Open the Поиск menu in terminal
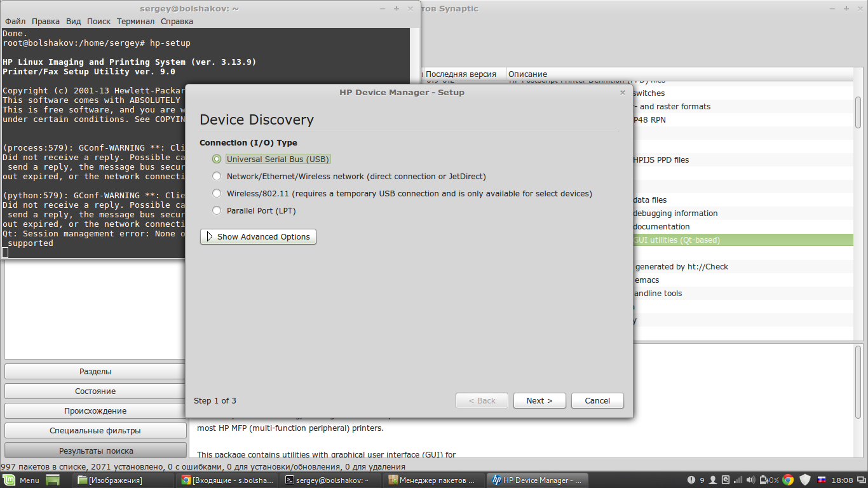 point(99,21)
